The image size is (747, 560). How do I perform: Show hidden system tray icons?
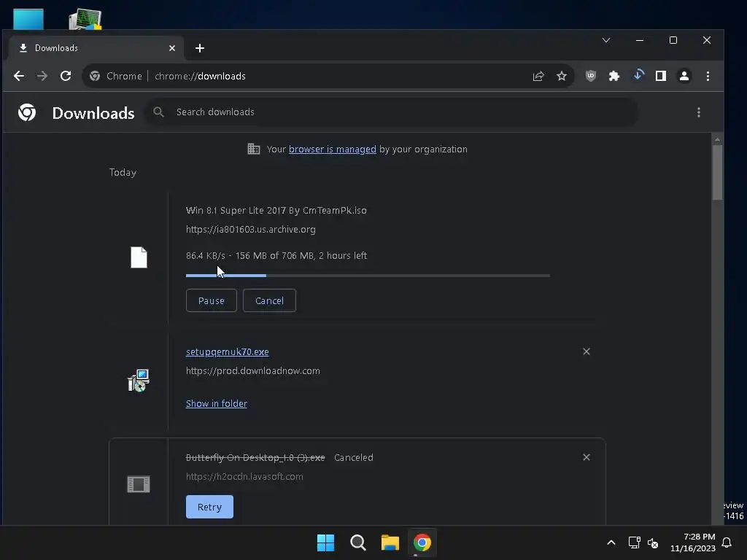[x=611, y=542]
